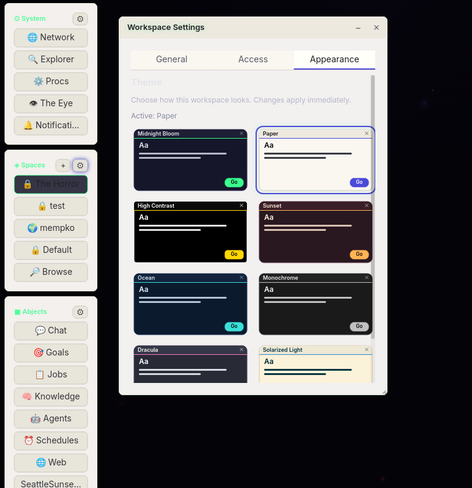Open the Schedules abject
This screenshot has height=488, width=472.
tap(51, 441)
